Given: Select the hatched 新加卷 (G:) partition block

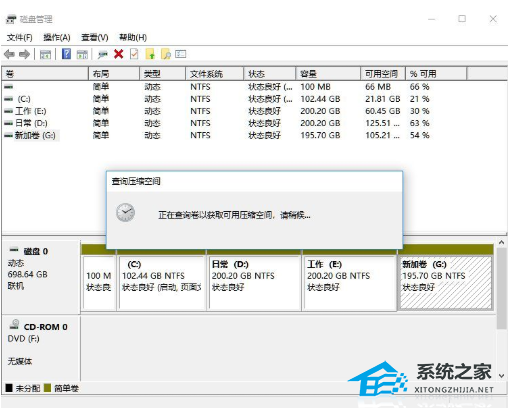Looking at the screenshot, I should (445, 283).
